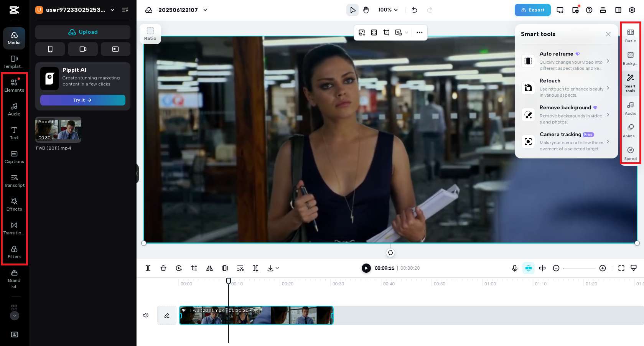Select the FwB (2011).mp4 media thumbnail

58,130
